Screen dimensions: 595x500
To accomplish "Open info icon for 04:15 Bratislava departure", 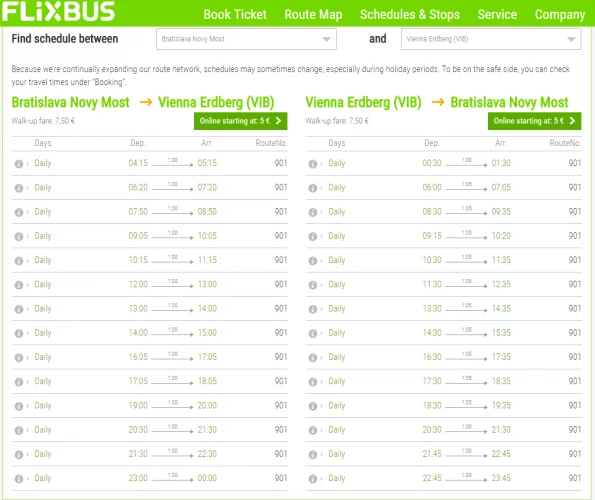I will (19, 164).
